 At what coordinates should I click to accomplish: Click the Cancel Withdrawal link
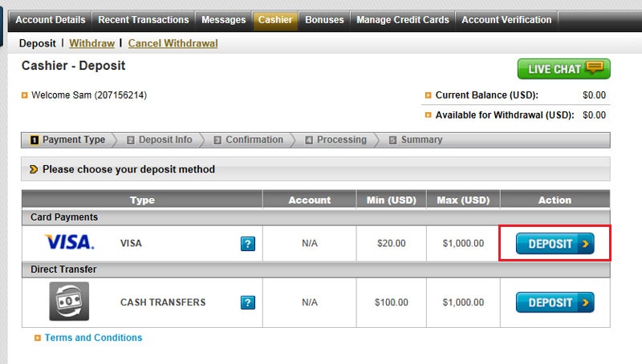[173, 43]
